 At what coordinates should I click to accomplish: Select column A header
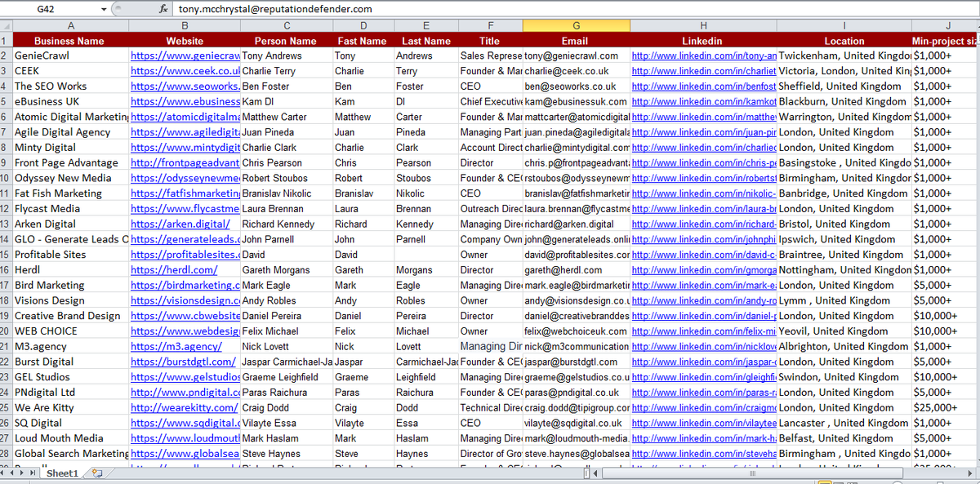70,25
